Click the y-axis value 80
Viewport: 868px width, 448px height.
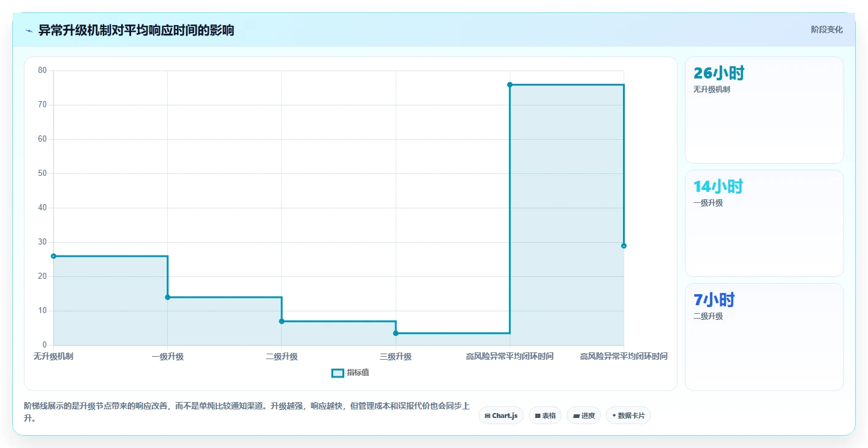tap(42, 70)
